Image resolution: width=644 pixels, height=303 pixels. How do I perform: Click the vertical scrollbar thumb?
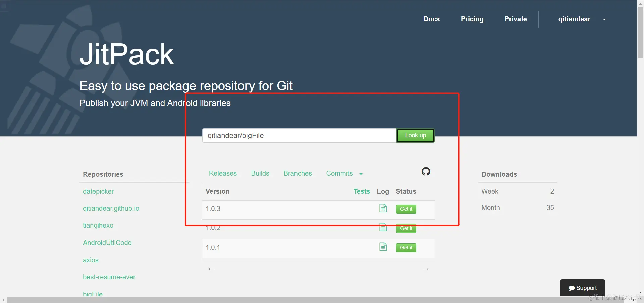(x=640, y=33)
